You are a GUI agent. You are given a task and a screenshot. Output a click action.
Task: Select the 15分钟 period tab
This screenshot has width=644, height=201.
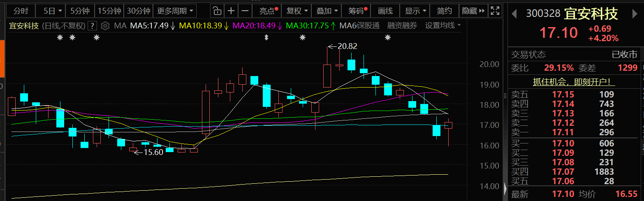point(109,11)
